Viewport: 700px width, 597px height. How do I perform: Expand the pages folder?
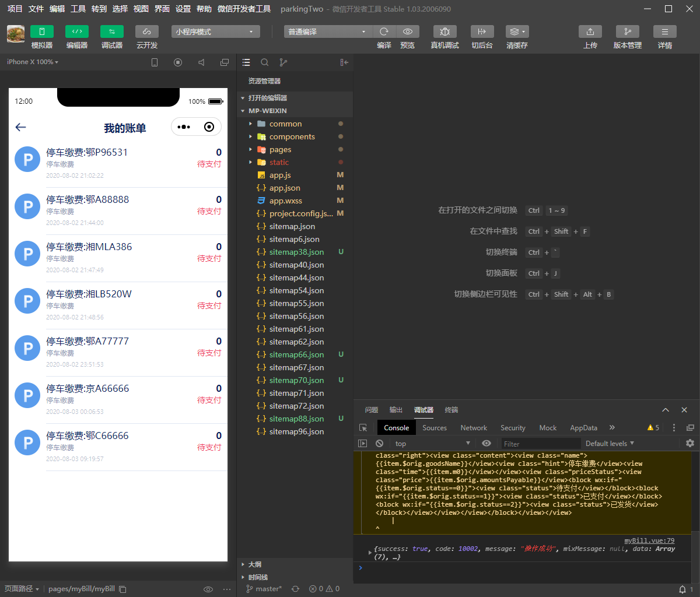click(x=295, y=149)
